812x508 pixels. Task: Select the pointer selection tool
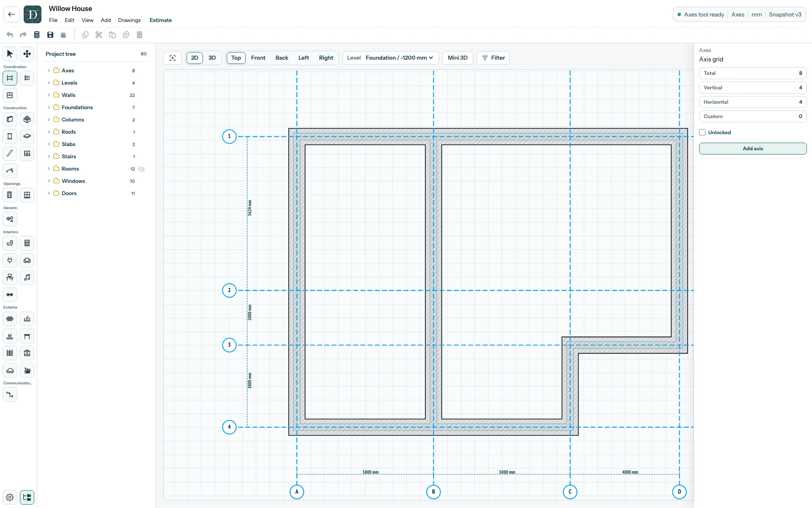[10, 54]
